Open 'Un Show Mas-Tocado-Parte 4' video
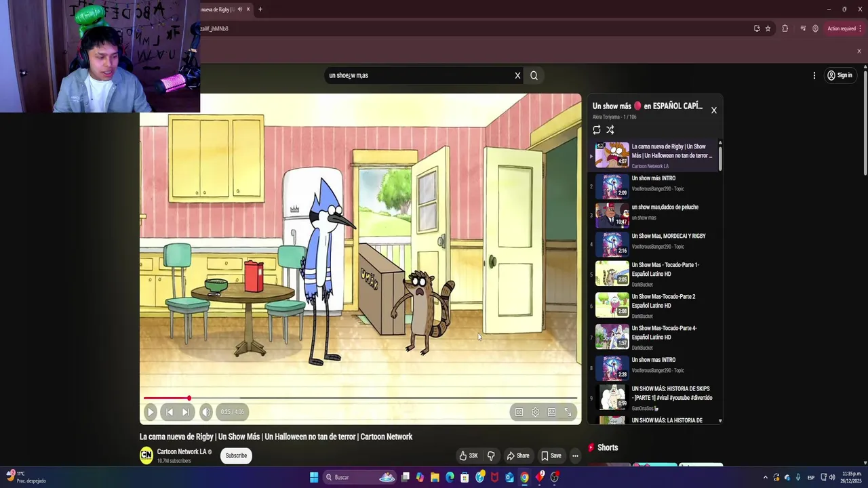Screen dimensions: 868x488 pos(654,337)
